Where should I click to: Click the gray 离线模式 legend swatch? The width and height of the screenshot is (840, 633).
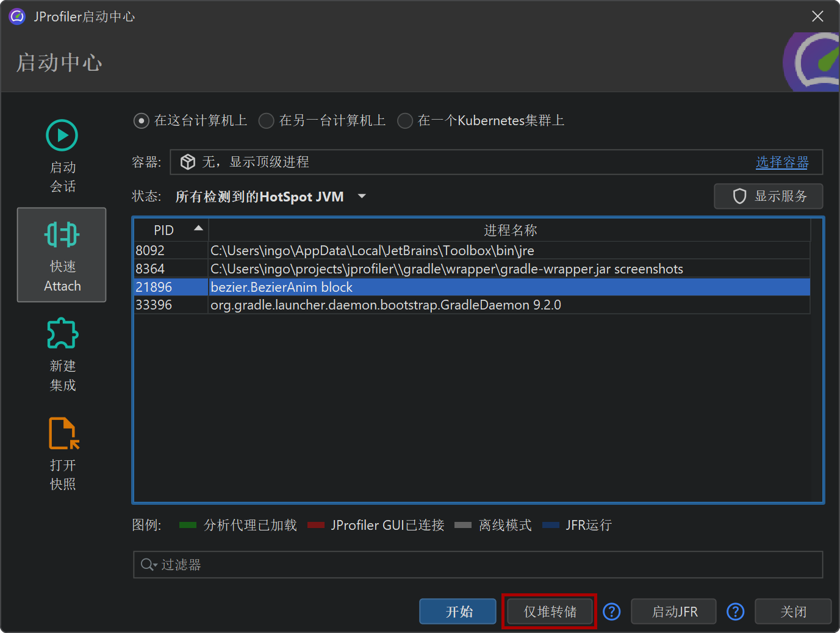pos(463,525)
